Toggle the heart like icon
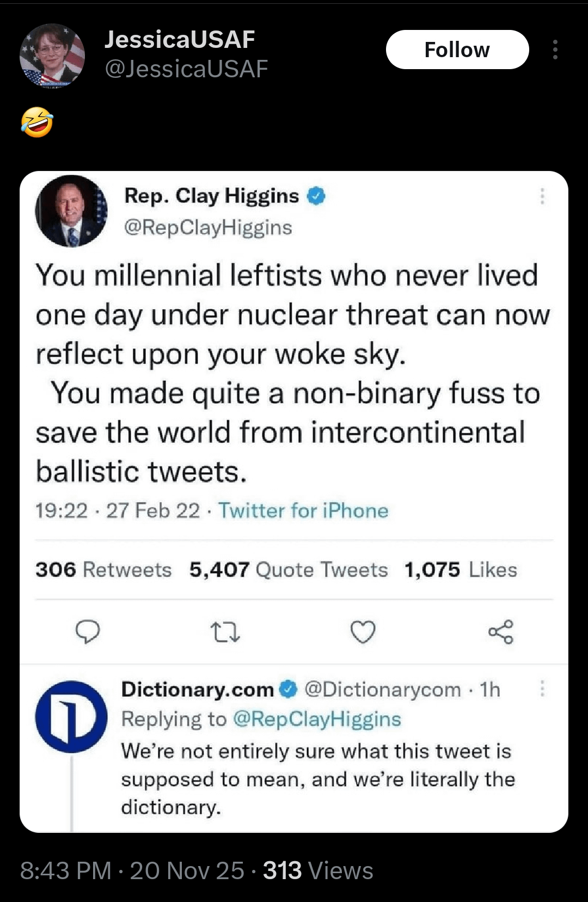Screen dimensions: 588x902 coord(363,632)
